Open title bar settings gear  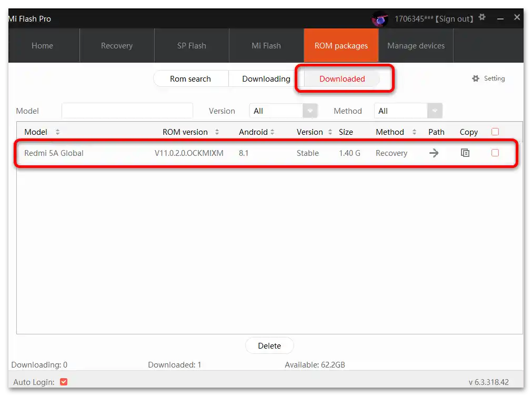[482, 17]
